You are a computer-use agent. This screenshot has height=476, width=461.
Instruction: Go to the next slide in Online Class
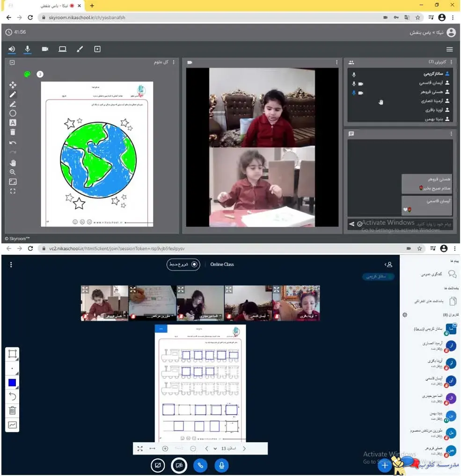pyautogui.click(x=244, y=449)
